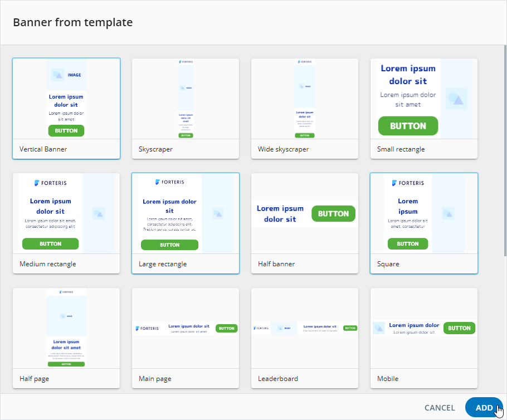Viewport: 507px width, 420px height.
Task: Select the Vertical Banner template
Action: pos(66,109)
